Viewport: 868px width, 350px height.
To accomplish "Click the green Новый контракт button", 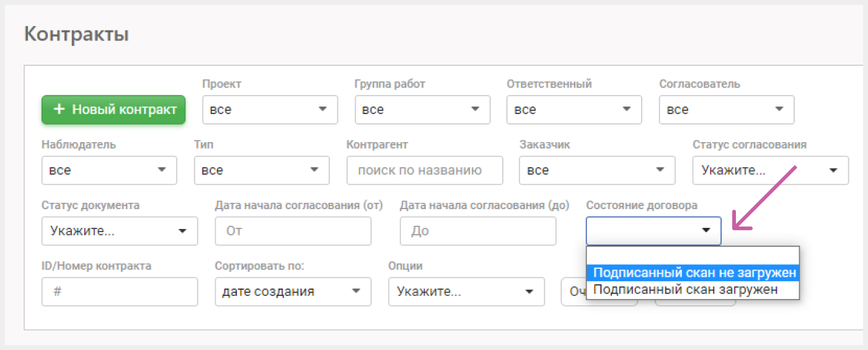I will point(113,110).
